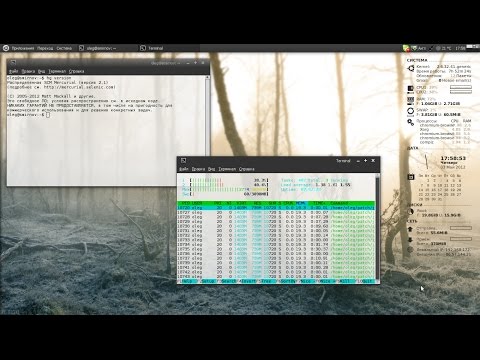Image resolution: width=480 pixels, height=360 pixels.
Task: Open Правка menu in the htop Terminal window
Action: point(198,169)
